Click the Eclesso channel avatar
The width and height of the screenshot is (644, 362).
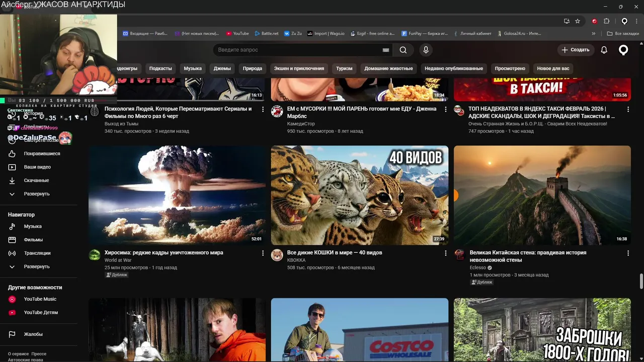[x=459, y=255]
